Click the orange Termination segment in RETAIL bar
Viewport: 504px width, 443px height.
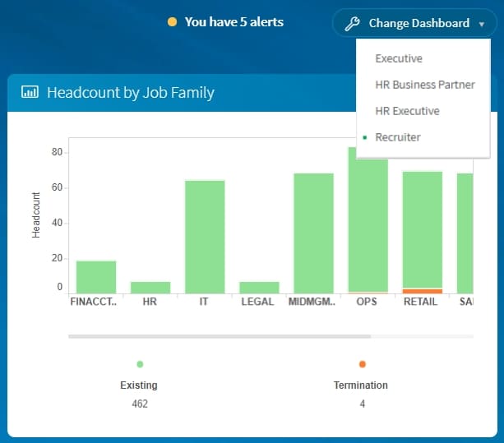point(423,291)
